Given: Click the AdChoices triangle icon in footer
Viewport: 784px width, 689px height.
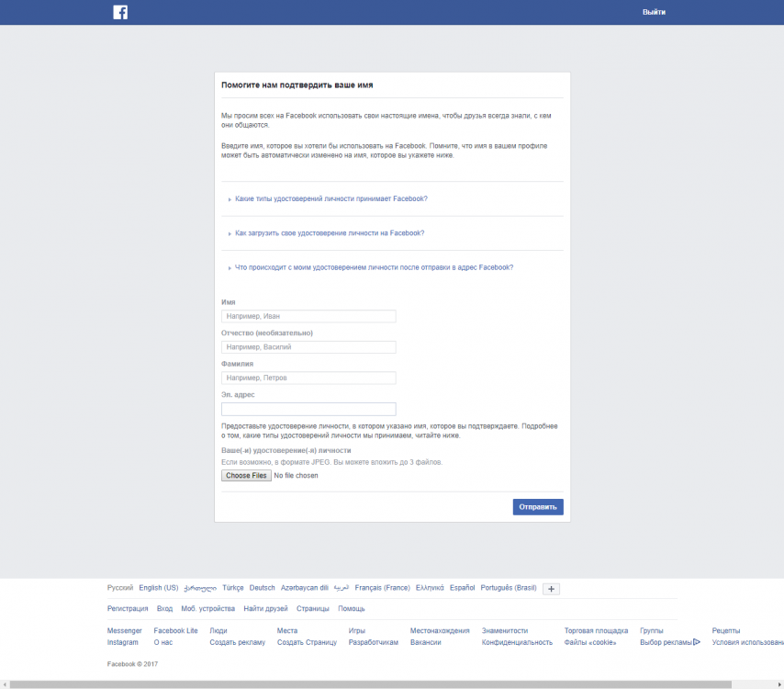Looking at the screenshot, I should tap(697, 642).
